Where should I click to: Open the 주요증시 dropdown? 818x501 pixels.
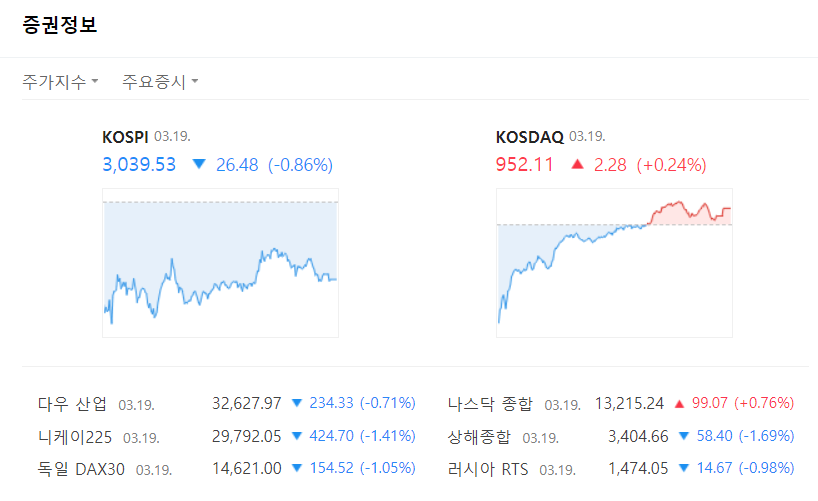coord(160,81)
